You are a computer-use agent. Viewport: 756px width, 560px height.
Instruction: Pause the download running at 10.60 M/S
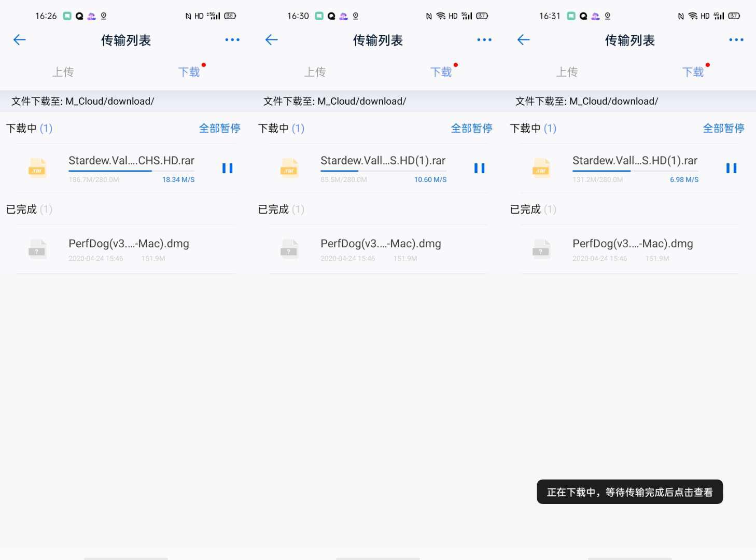tap(480, 168)
